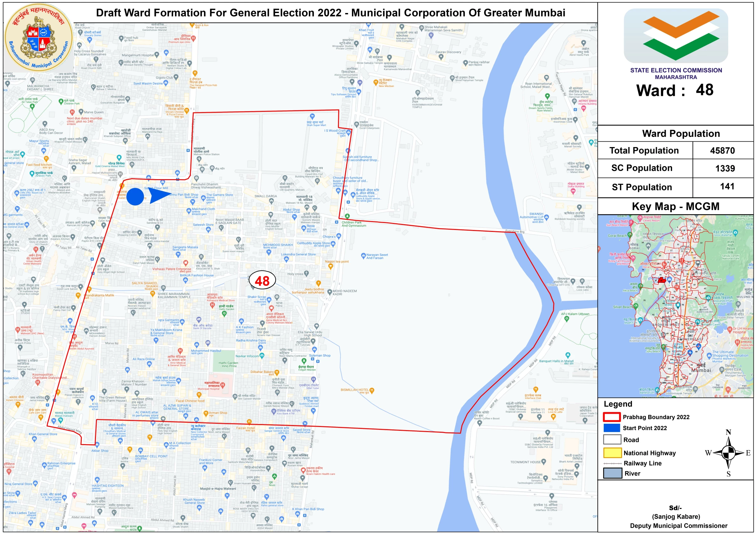Click the River legend color box
This screenshot has height=534, width=756.
[x=612, y=473]
